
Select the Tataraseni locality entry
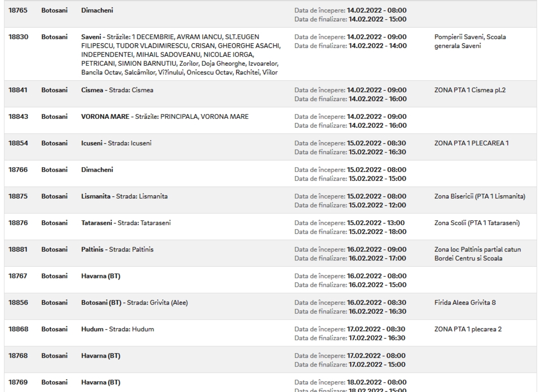(126, 223)
